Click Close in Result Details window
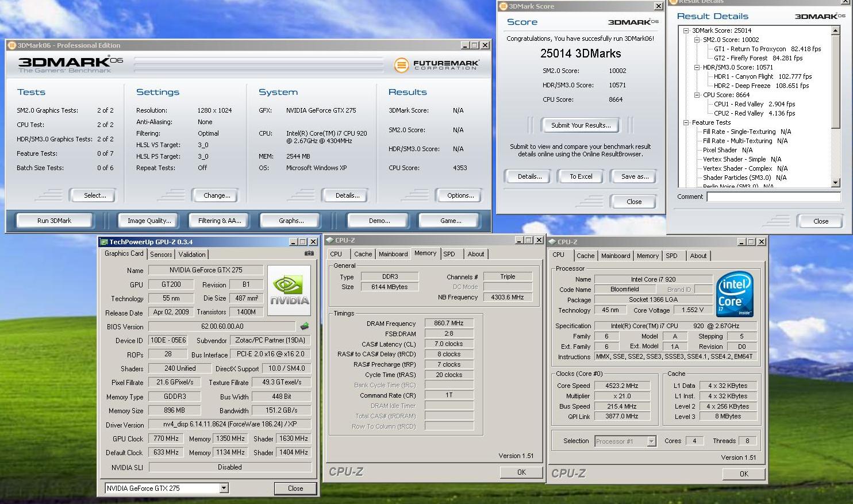 (821, 221)
